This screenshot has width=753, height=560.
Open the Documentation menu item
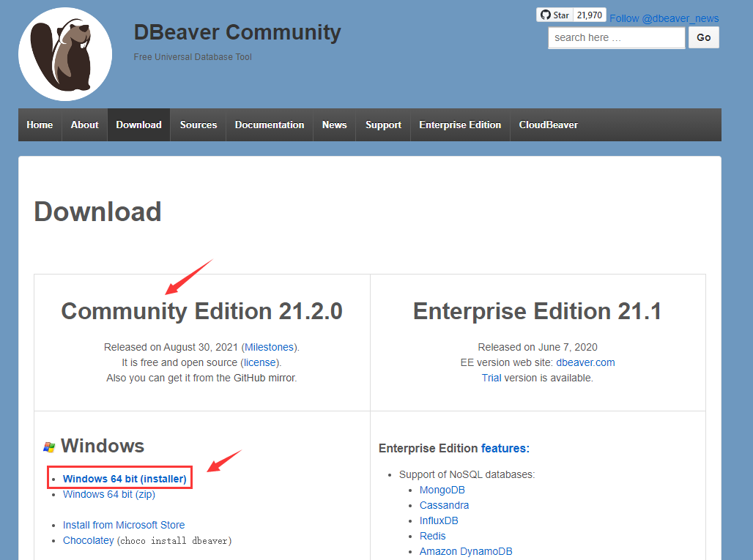pyautogui.click(x=270, y=124)
